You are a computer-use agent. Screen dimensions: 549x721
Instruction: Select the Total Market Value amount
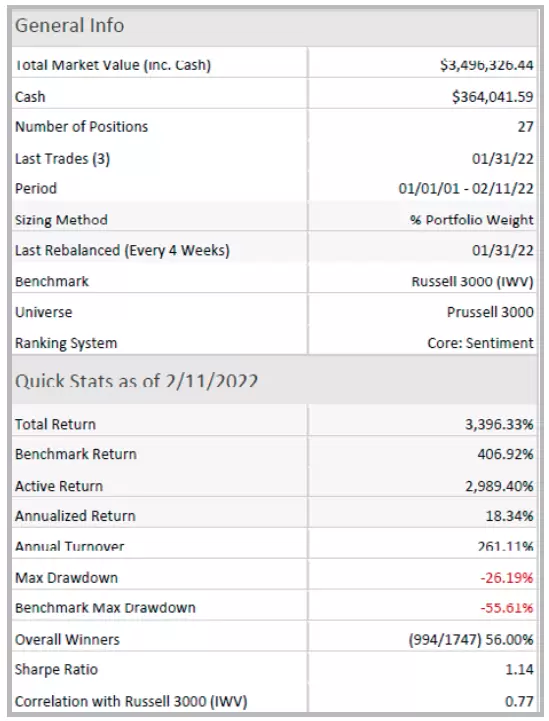[x=486, y=65]
